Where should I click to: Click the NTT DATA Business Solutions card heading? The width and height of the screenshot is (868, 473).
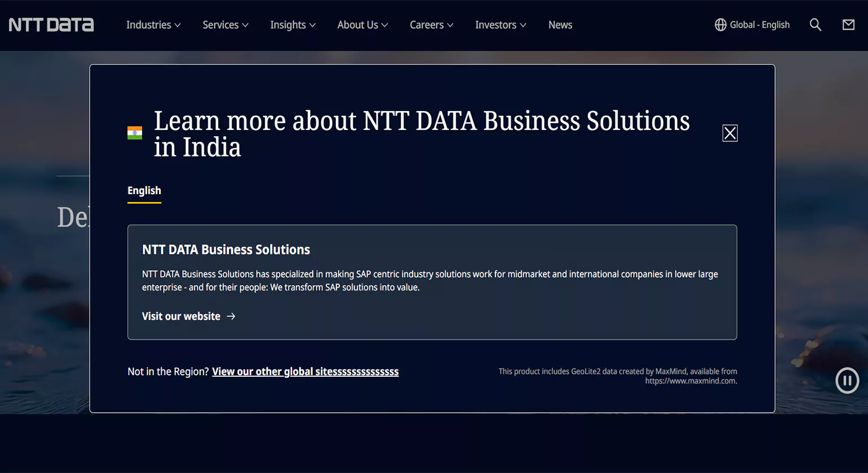[x=226, y=249]
